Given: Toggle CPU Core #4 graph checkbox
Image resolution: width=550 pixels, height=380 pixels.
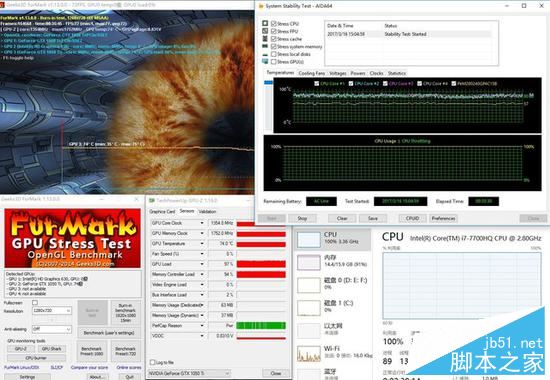Looking at the screenshot, I should tap(420, 84).
